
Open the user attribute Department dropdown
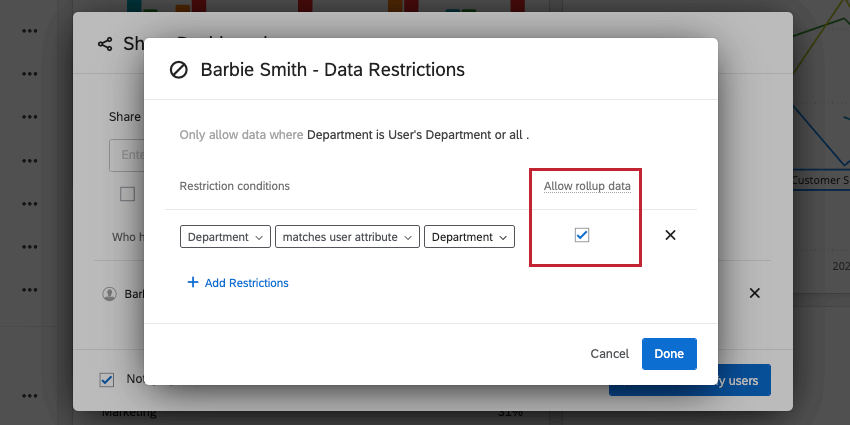(469, 237)
